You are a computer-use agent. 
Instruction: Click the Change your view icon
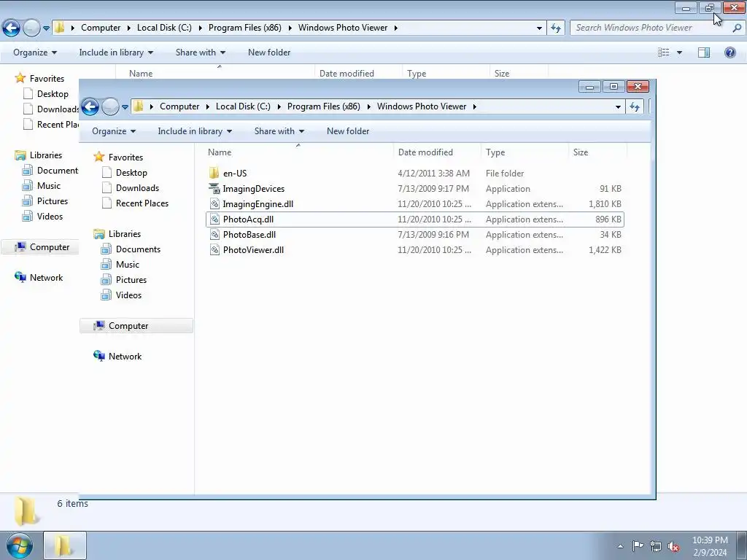tap(664, 52)
